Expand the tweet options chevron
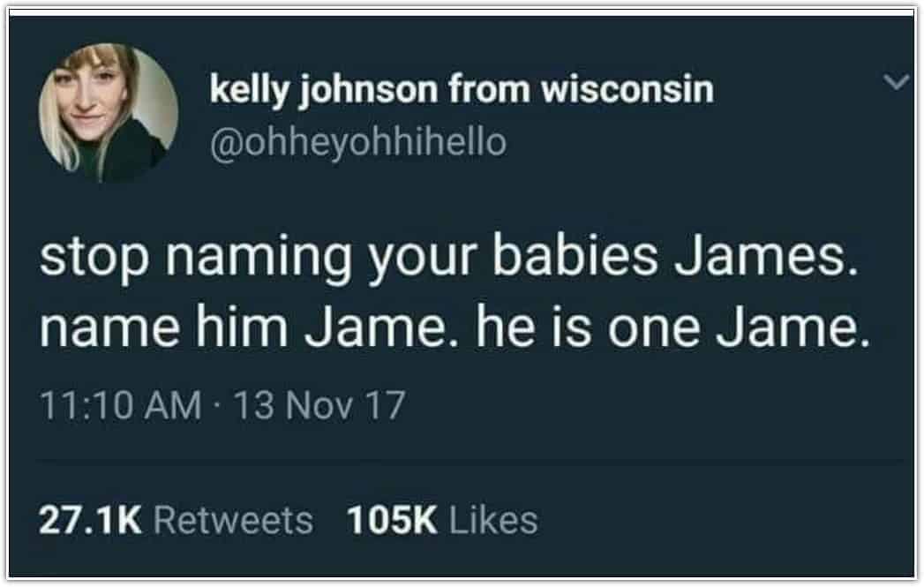Viewport: 924px width, 587px height. 897,81
